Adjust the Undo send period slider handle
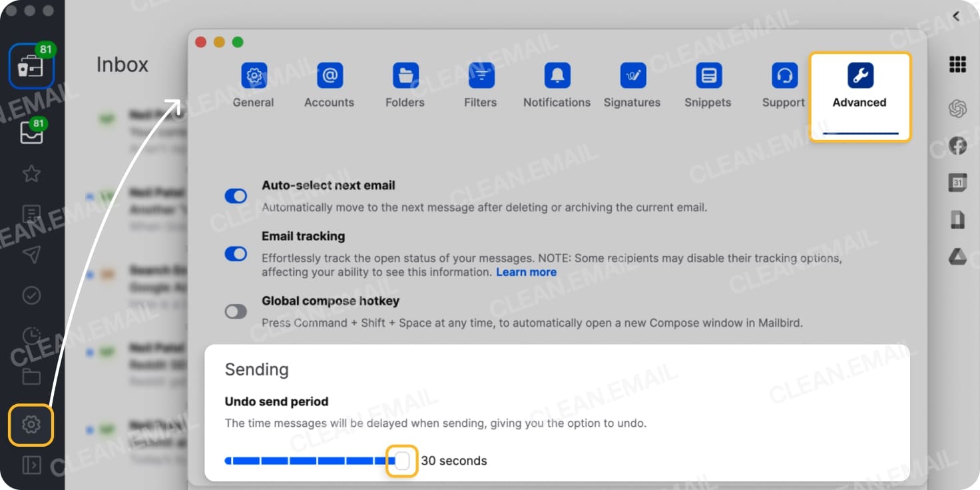Image resolution: width=980 pixels, height=490 pixels. pos(401,460)
